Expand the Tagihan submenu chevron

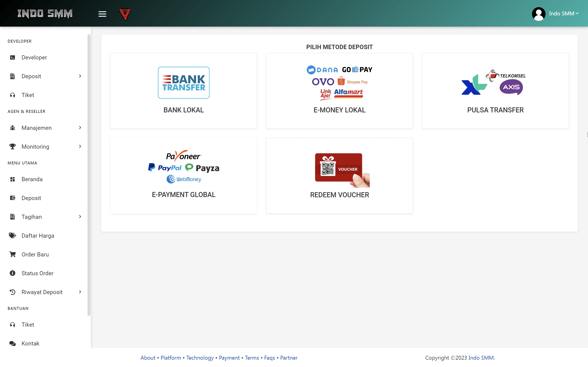80,217
